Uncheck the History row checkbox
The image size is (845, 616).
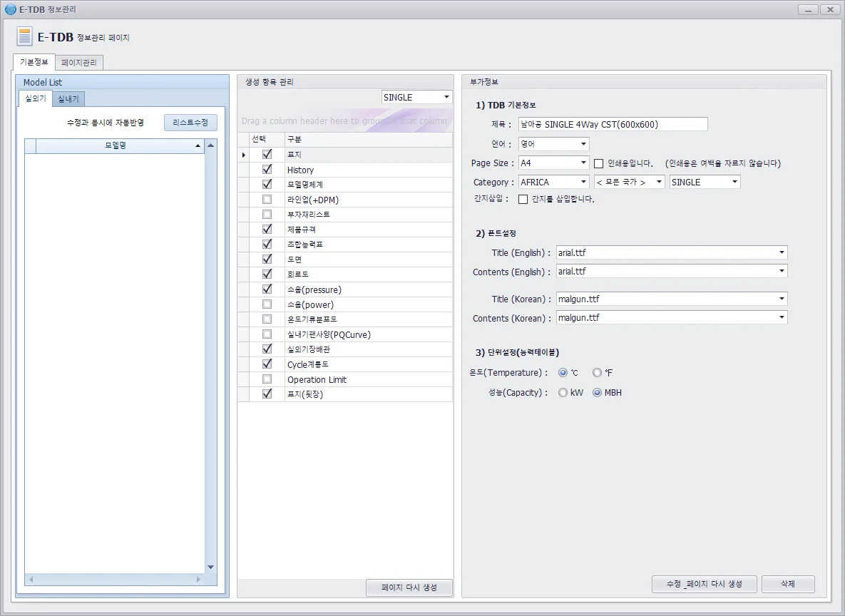click(x=267, y=169)
